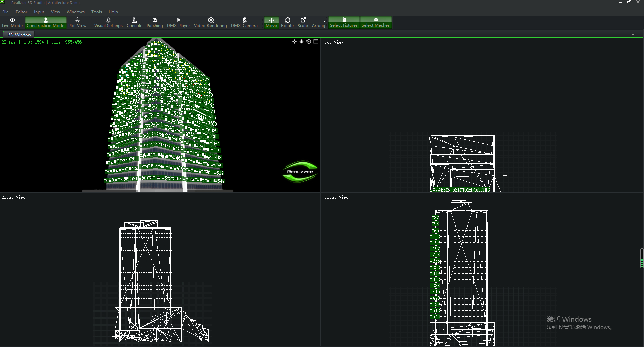Switch to Live Mode
The height and width of the screenshot is (347, 644).
[x=12, y=23]
